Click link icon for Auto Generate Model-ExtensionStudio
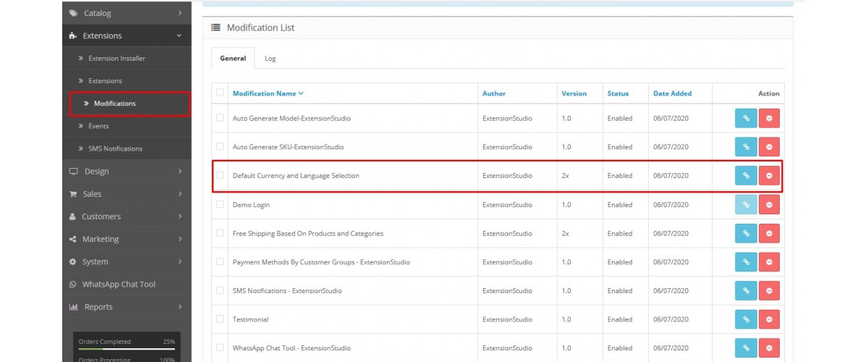The height and width of the screenshot is (362, 868). point(746,118)
